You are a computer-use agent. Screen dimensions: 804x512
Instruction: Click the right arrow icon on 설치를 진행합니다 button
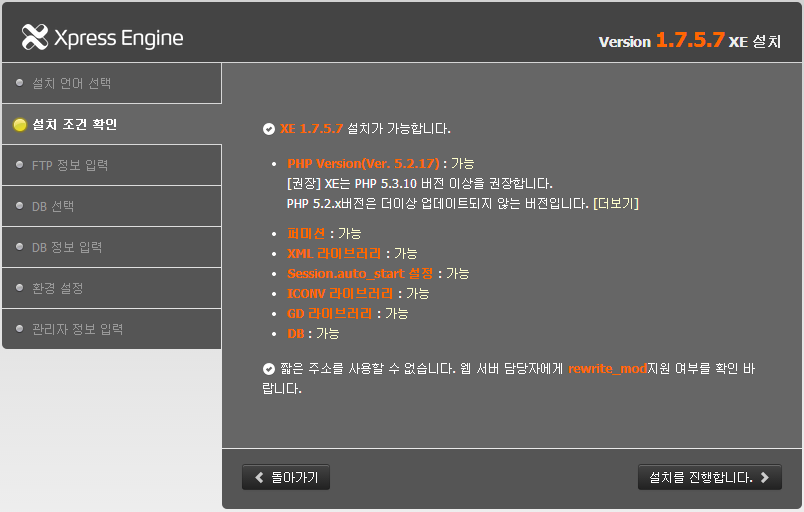765,478
